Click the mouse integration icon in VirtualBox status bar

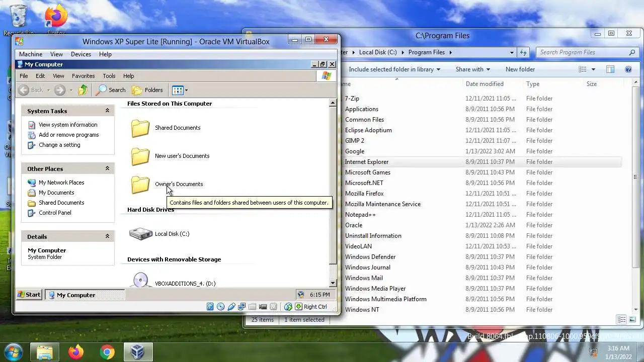coord(273,307)
